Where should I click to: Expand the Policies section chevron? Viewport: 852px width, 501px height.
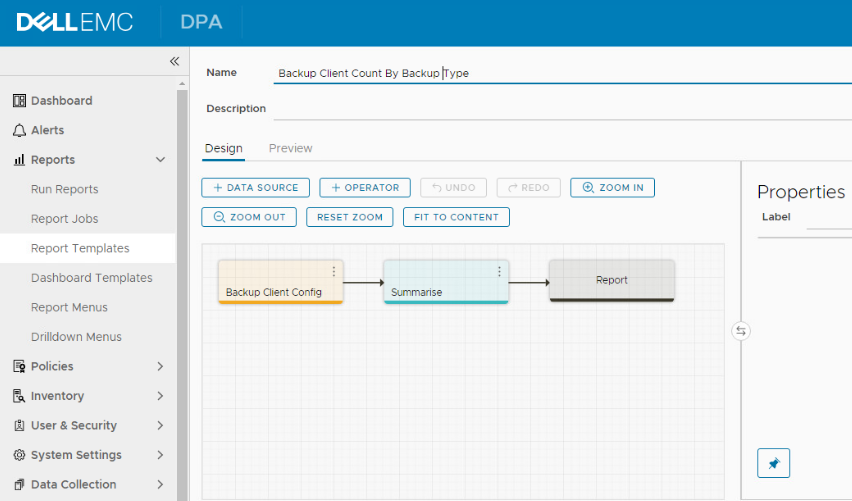160,367
